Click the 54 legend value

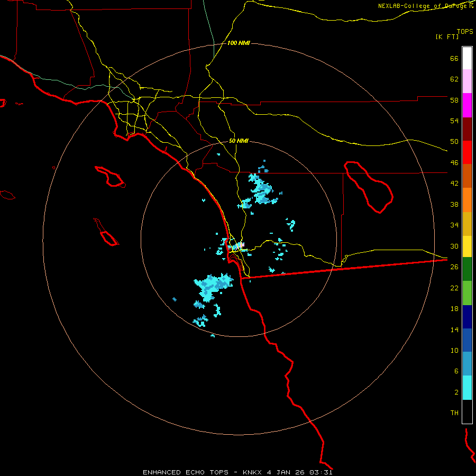[x=454, y=121]
